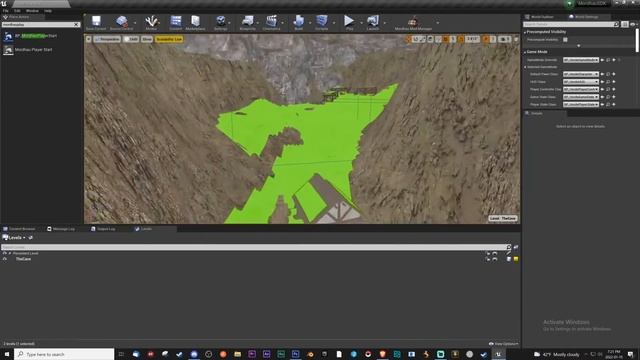Open the Edit menu
Viewport: 640px width, 360px height.
point(17,11)
